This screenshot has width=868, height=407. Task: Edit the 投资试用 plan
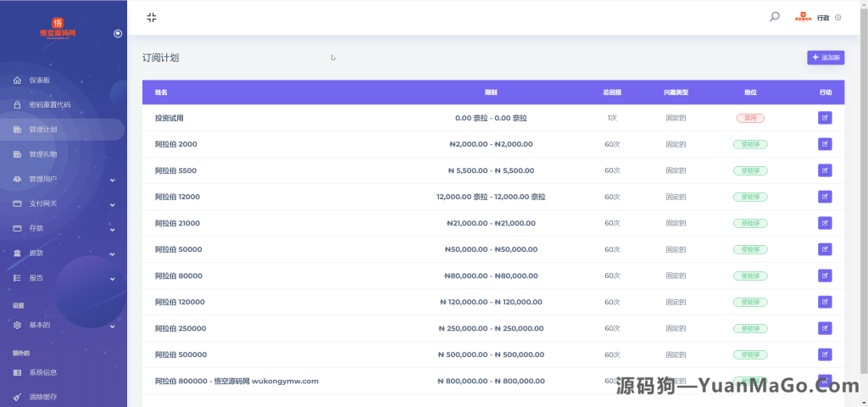click(x=825, y=118)
